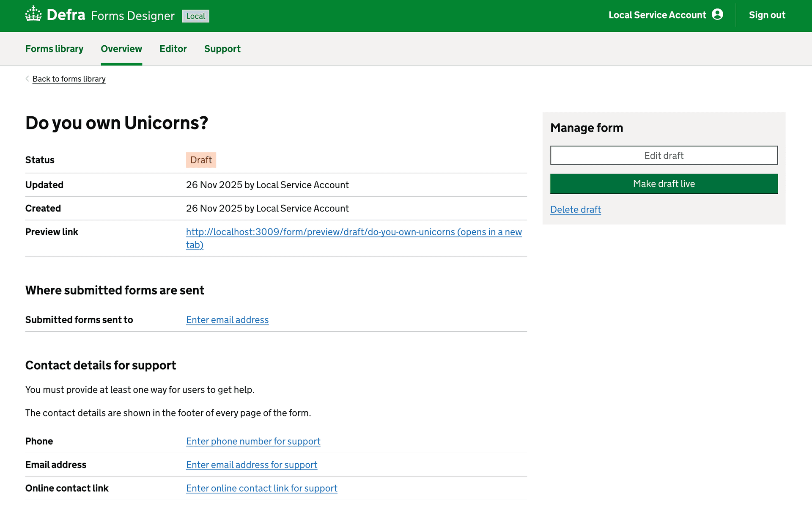Click Back to forms library
Image resolution: width=812 pixels, height=520 pixels.
pyautogui.click(x=69, y=79)
